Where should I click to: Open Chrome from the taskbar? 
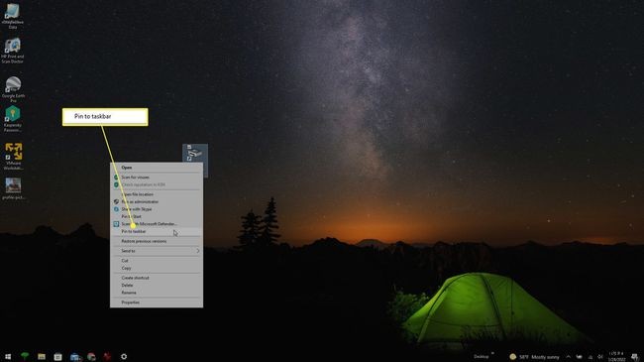click(x=91, y=357)
